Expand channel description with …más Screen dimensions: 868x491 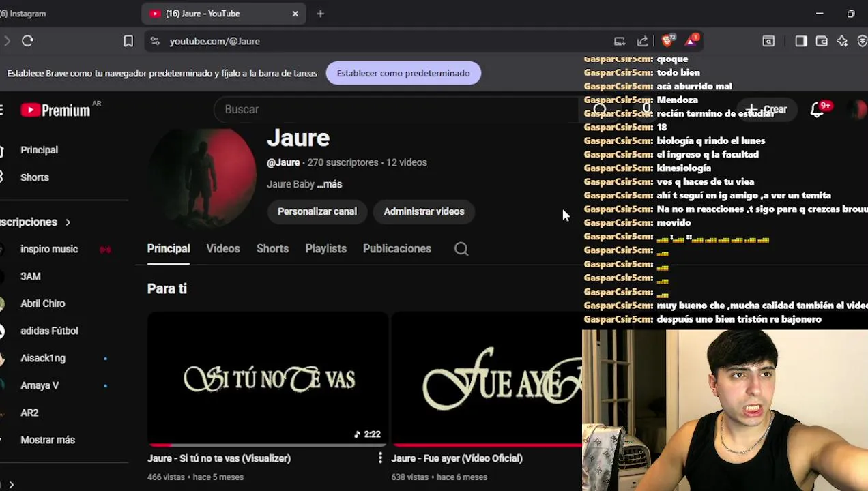[329, 184]
